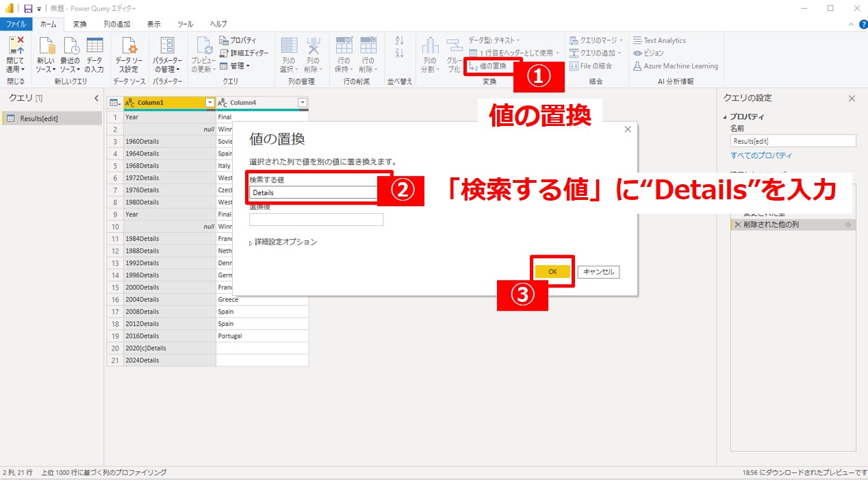Select the Text Analytics icon
Viewport: 868px width, 480px height.
click(x=638, y=40)
